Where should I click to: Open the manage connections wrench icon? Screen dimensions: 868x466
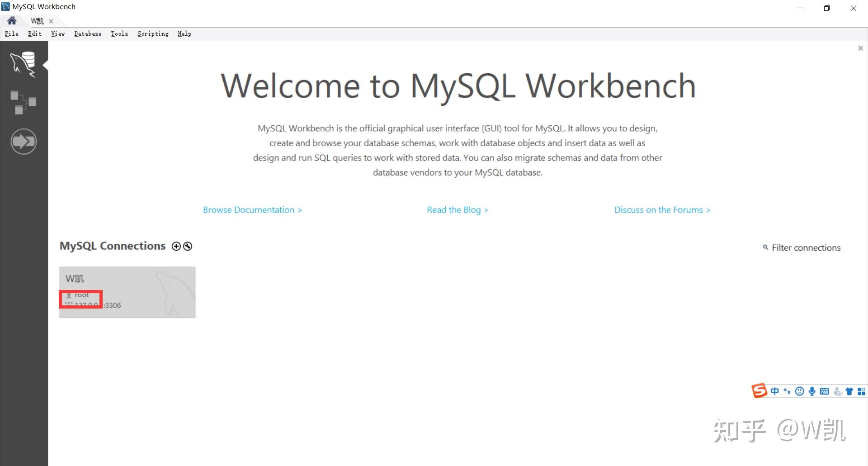point(188,246)
